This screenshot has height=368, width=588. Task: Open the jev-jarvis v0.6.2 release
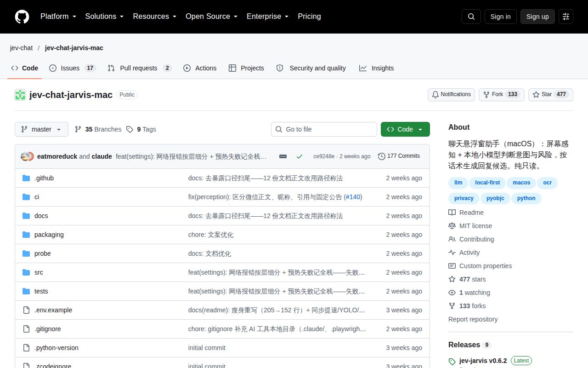tap(483, 361)
